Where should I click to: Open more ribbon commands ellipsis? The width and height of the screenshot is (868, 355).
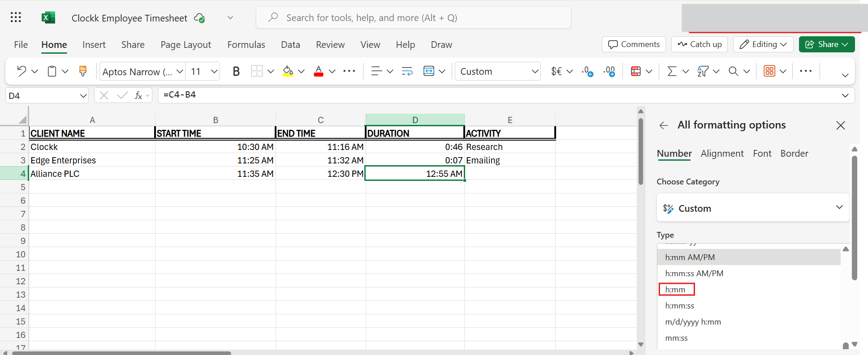click(x=806, y=71)
